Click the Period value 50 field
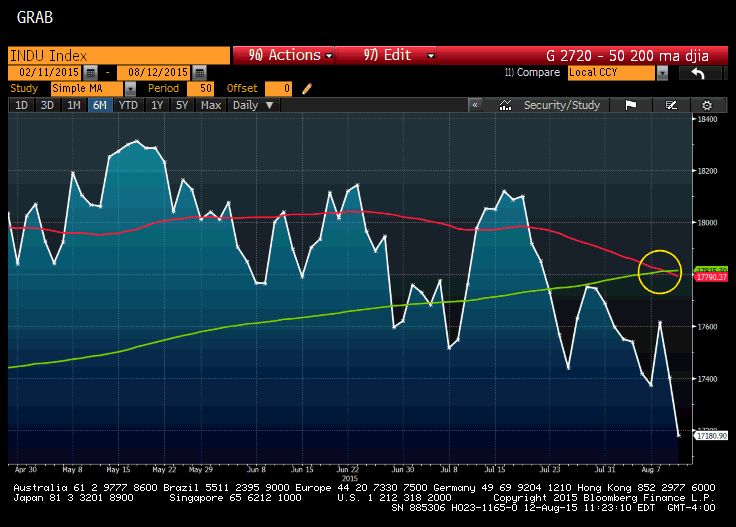The width and height of the screenshot is (736, 527). tap(200, 89)
